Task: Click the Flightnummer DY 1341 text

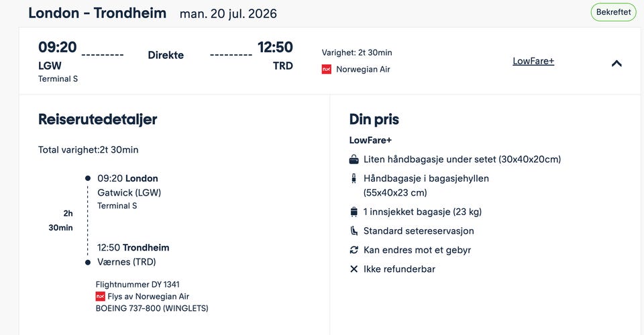Action: coord(137,285)
